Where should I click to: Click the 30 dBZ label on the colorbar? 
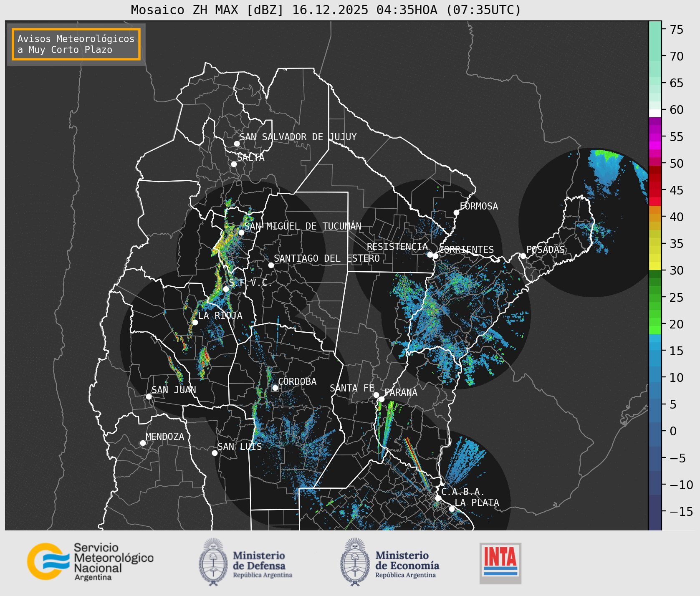[x=677, y=270]
